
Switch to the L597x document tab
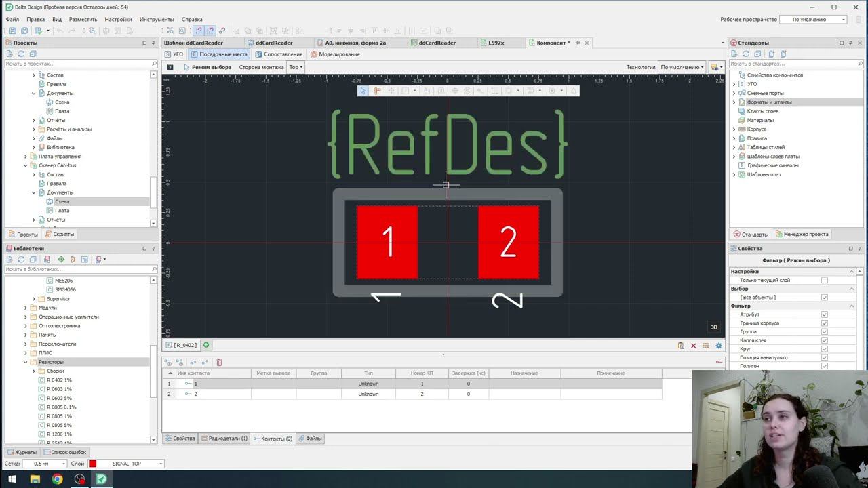496,43
